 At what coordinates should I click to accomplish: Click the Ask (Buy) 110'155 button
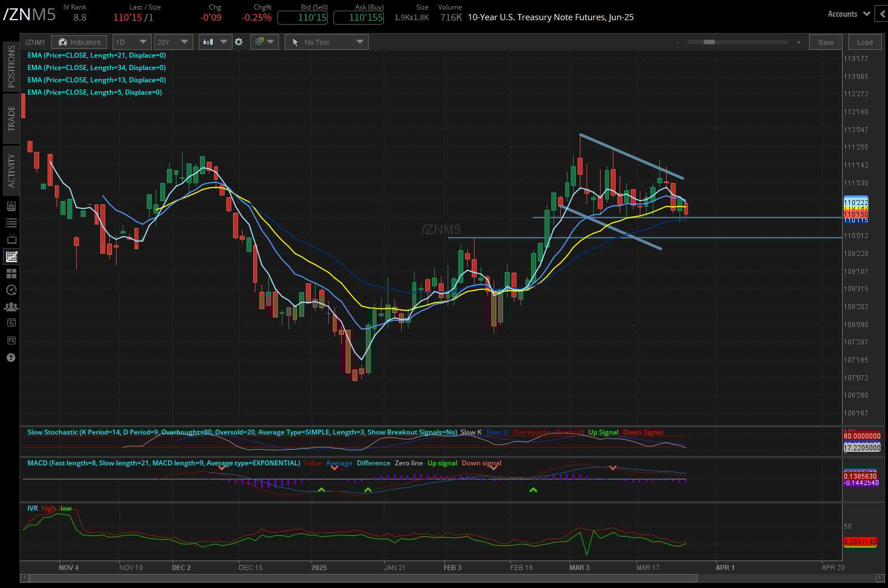pyautogui.click(x=359, y=17)
